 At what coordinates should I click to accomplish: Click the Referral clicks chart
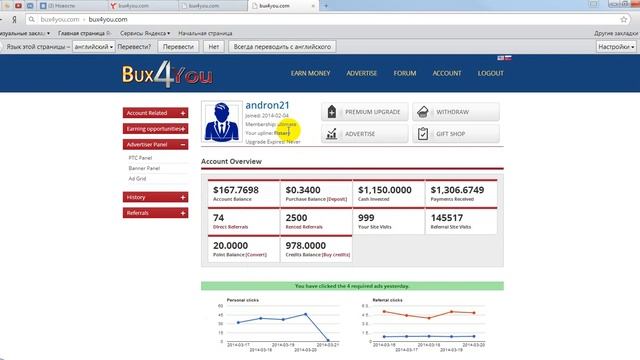424,324
